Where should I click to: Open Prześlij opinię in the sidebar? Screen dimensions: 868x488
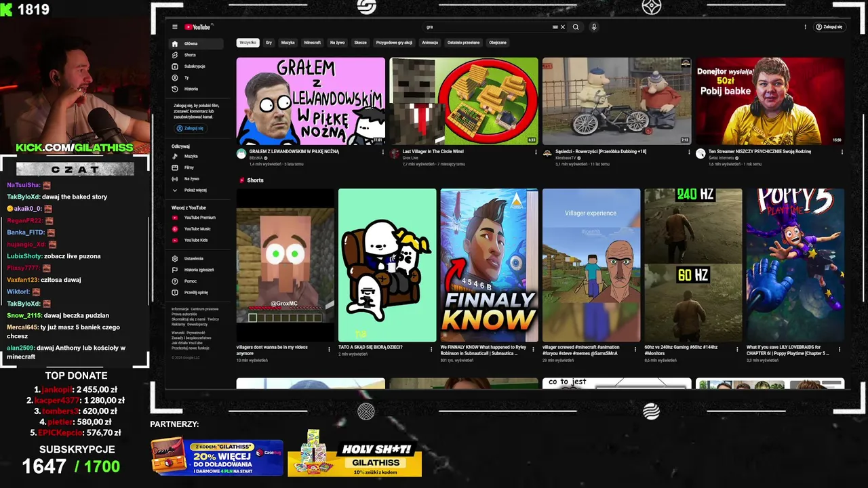pos(196,292)
